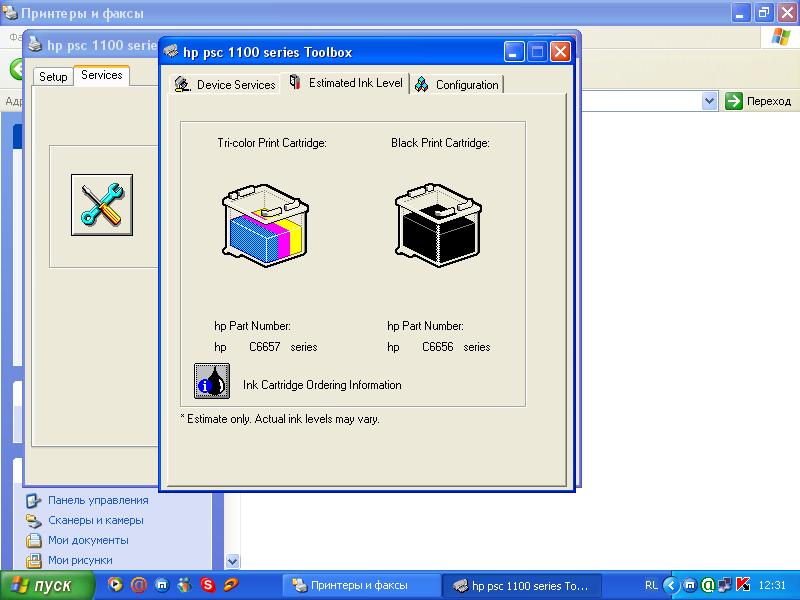Open Мои документы in the sidebar
Image resolution: width=800 pixels, height=600 pixels.
[88, 540]
